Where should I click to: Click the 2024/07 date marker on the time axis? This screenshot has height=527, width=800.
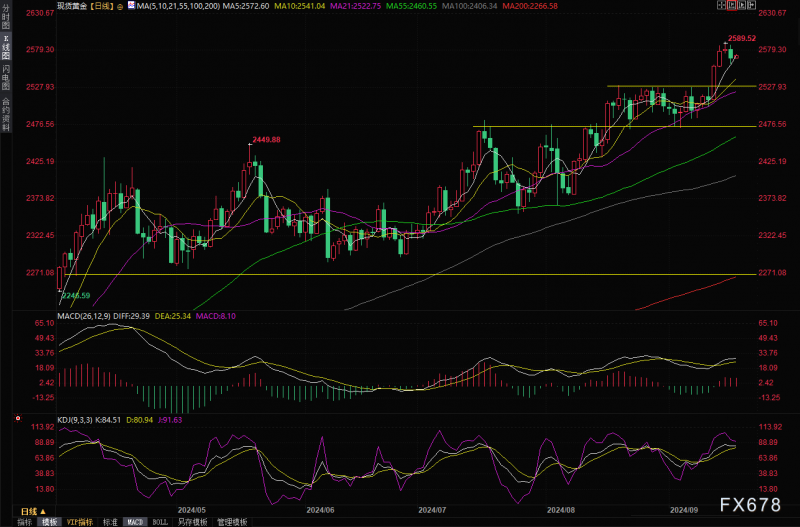(432, 510)
